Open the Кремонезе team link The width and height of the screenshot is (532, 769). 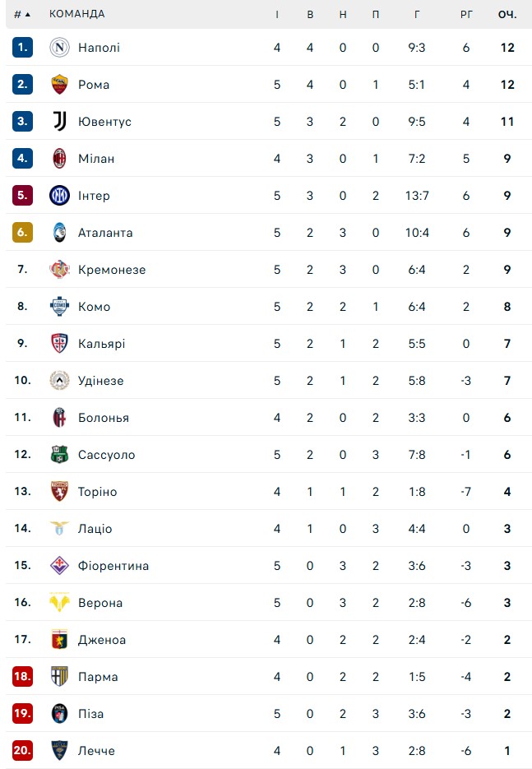112,270
